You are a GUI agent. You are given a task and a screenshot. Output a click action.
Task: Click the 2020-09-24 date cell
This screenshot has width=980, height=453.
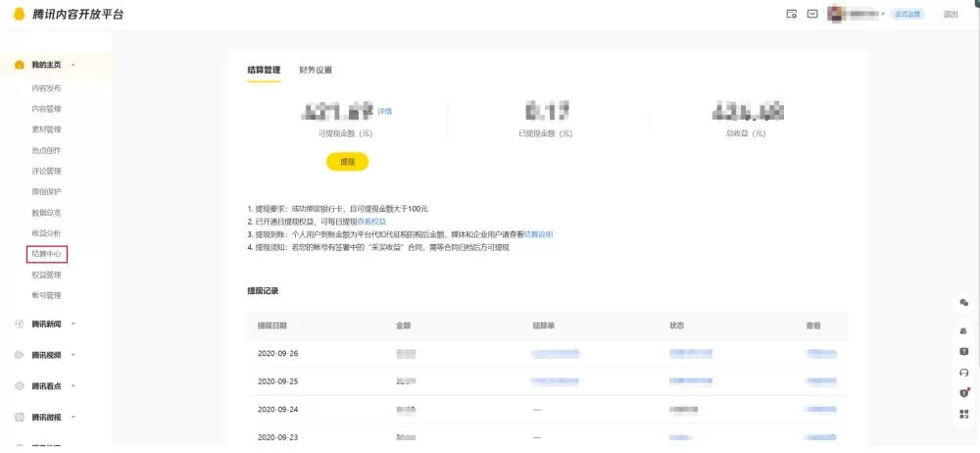click(x=278, y=410)
